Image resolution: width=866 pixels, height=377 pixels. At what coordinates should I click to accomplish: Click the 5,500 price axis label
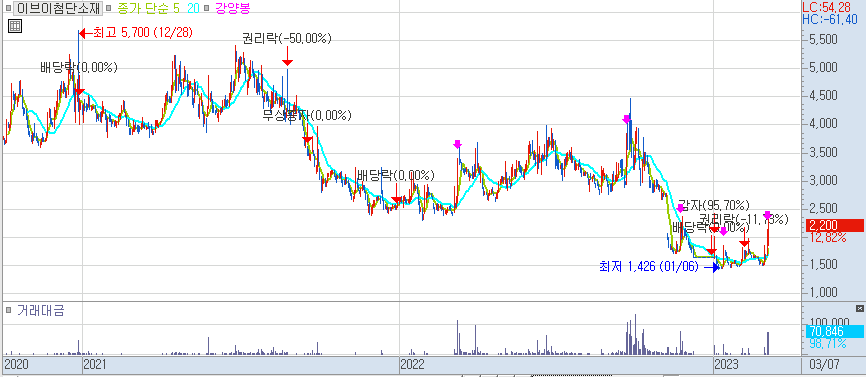click(x=822, y=40)
